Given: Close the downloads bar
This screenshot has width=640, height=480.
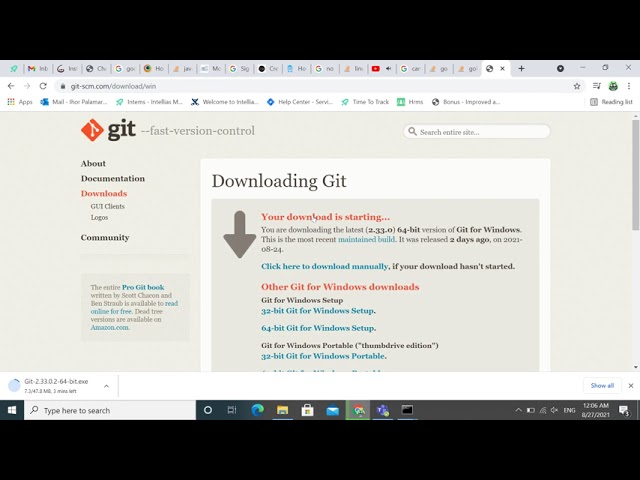Looking at the screenshot, I should pyautogui.click(x=631, y=386).
